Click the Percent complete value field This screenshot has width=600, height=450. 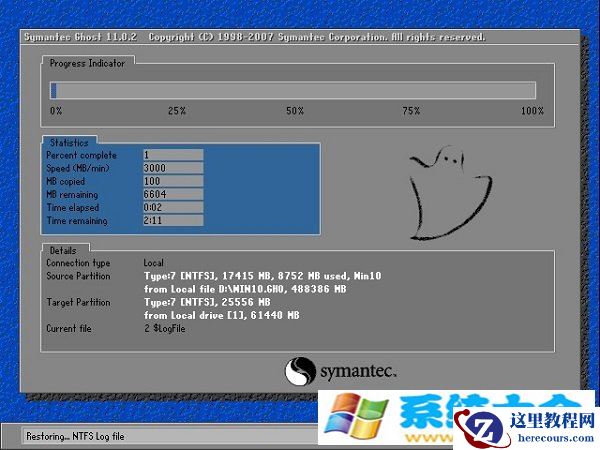[173, 155]
